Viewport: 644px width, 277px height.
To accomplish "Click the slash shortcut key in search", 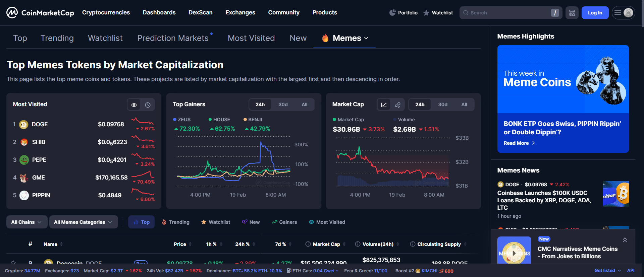I will pos(555,13).
